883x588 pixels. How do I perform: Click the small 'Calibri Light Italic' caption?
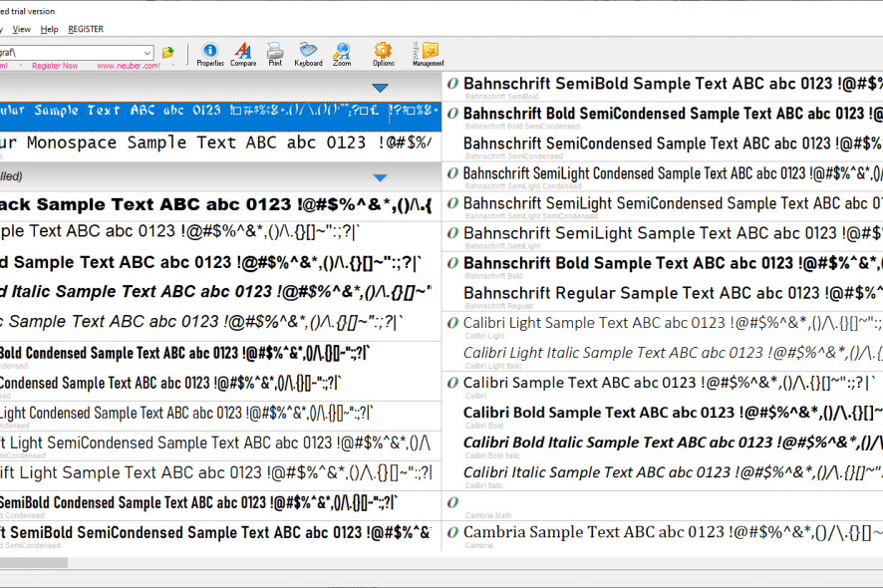(x=493, y=366)
